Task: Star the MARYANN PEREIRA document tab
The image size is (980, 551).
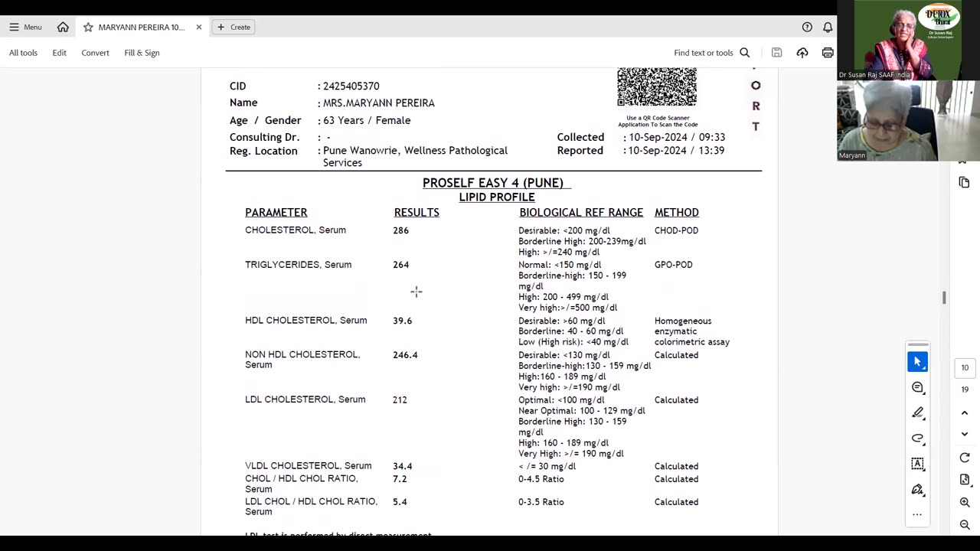Action: (88, 27)
